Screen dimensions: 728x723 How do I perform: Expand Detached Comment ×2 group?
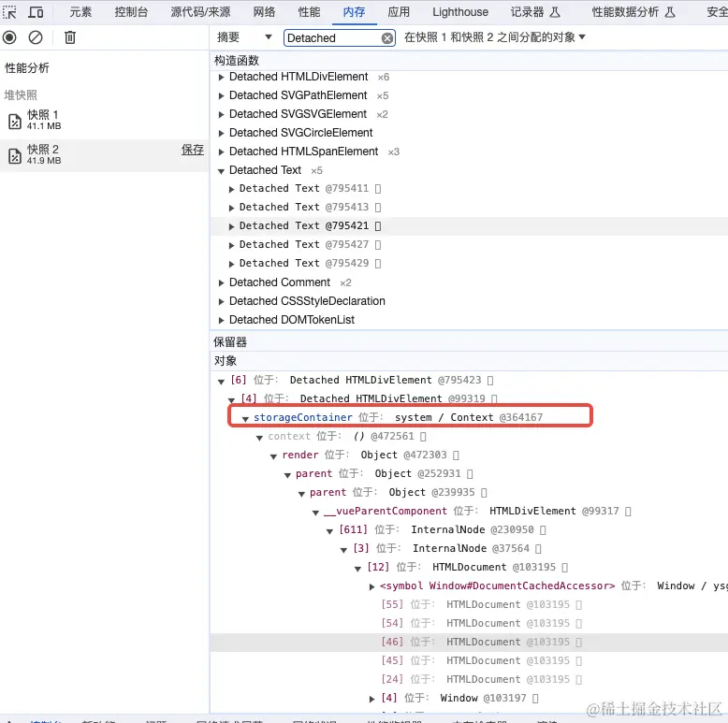[222, 282]
